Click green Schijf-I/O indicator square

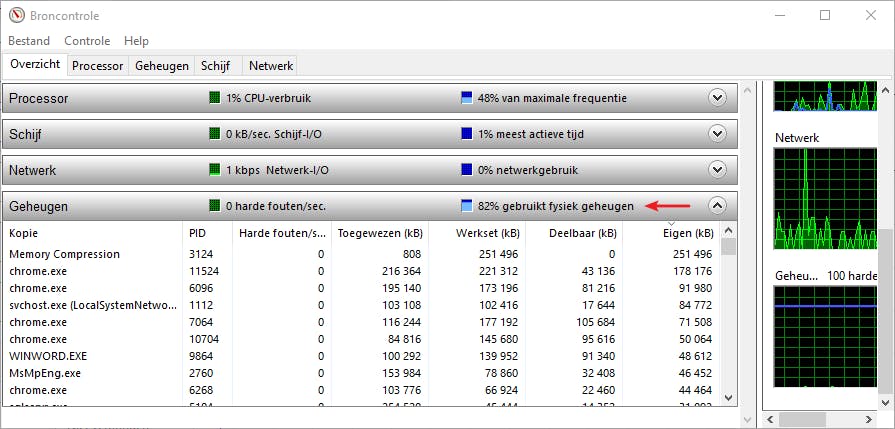pyautogui.click(x=214, y=134)
